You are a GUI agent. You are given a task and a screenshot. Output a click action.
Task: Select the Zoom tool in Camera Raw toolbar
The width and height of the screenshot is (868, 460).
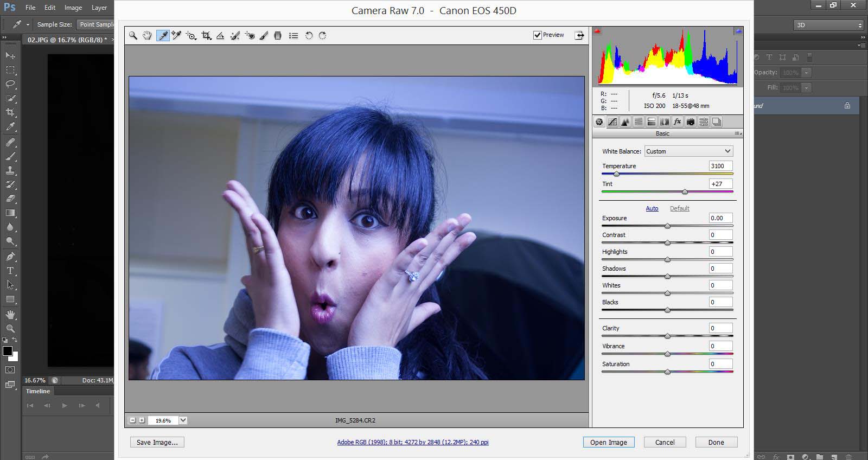pos(133,36)
